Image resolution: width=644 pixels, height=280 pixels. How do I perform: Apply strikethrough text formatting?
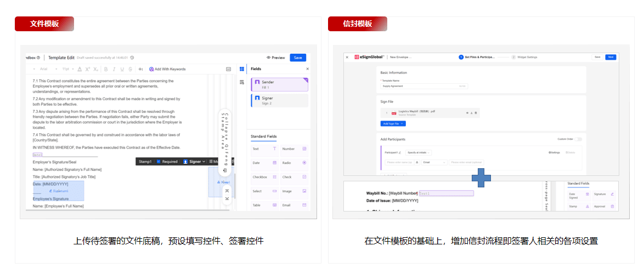pyautogui.click(x=130, y=69)
